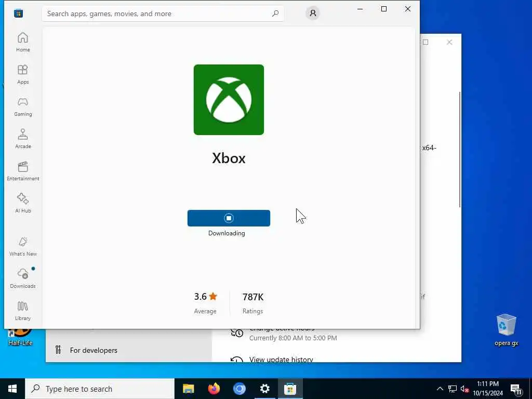Stop the Xbox download
Image resolution: width=532 pixels, height=399 pixels.
point(229,218)
